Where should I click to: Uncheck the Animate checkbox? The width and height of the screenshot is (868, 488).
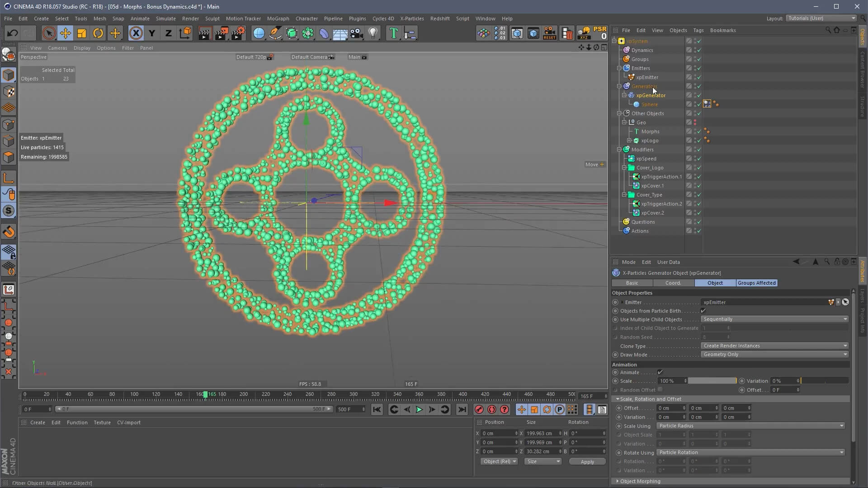click(660, 372)
